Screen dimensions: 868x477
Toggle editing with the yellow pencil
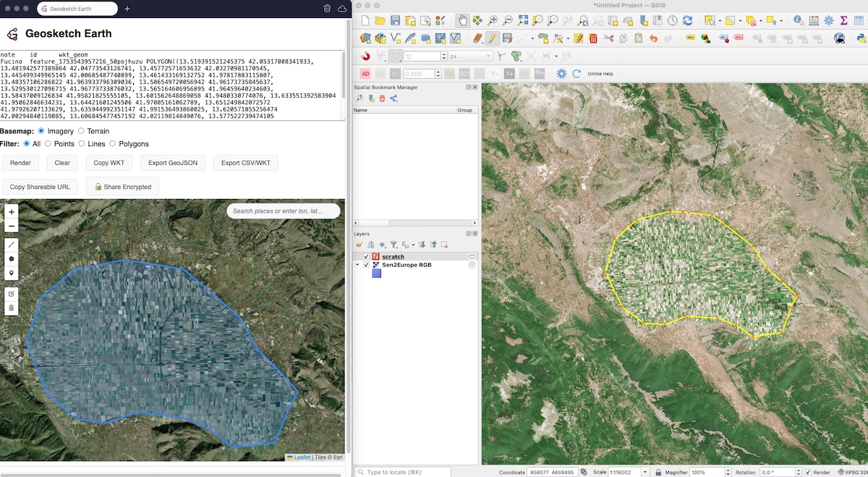pyautogui.click(x=492, y=38)
